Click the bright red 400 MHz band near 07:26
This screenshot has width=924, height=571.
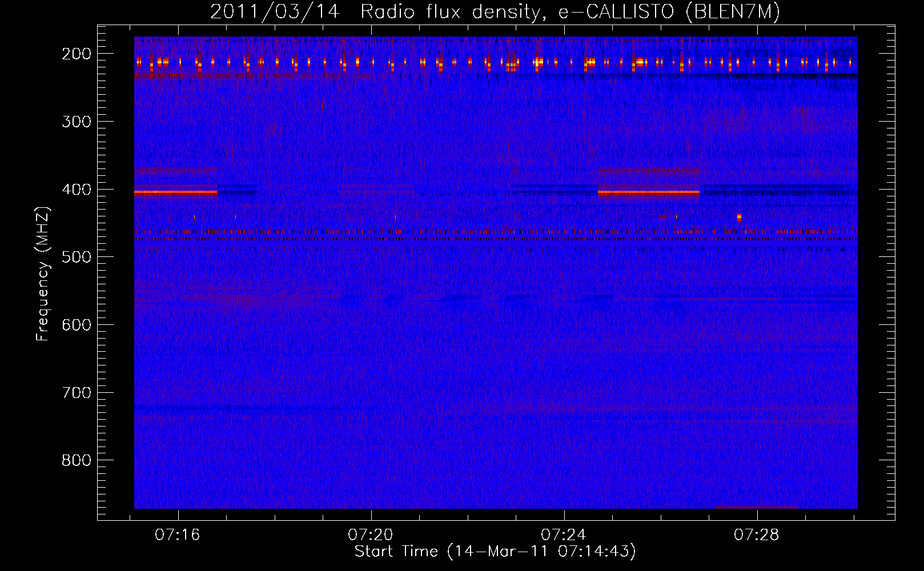click(x=649, y=193)
